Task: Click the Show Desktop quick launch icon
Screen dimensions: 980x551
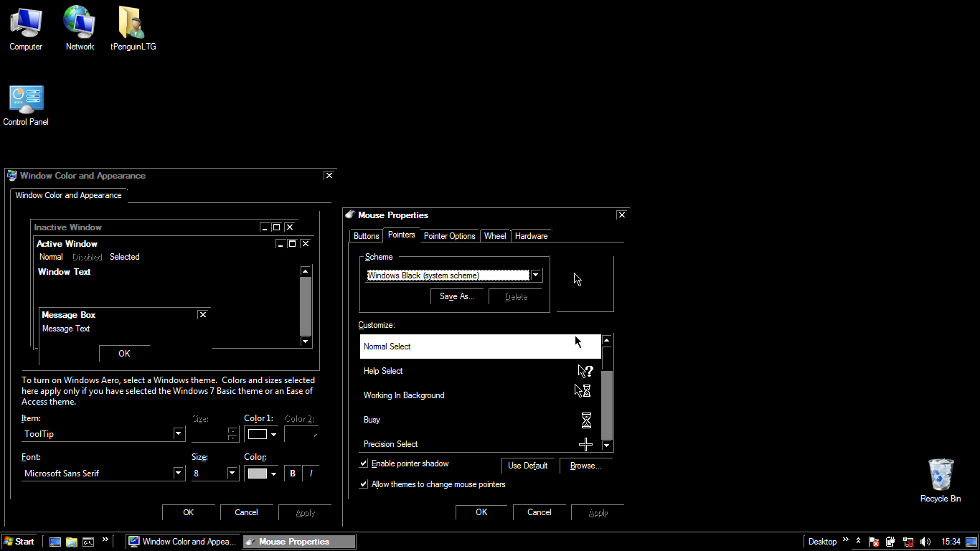Action: pos(55,542)
